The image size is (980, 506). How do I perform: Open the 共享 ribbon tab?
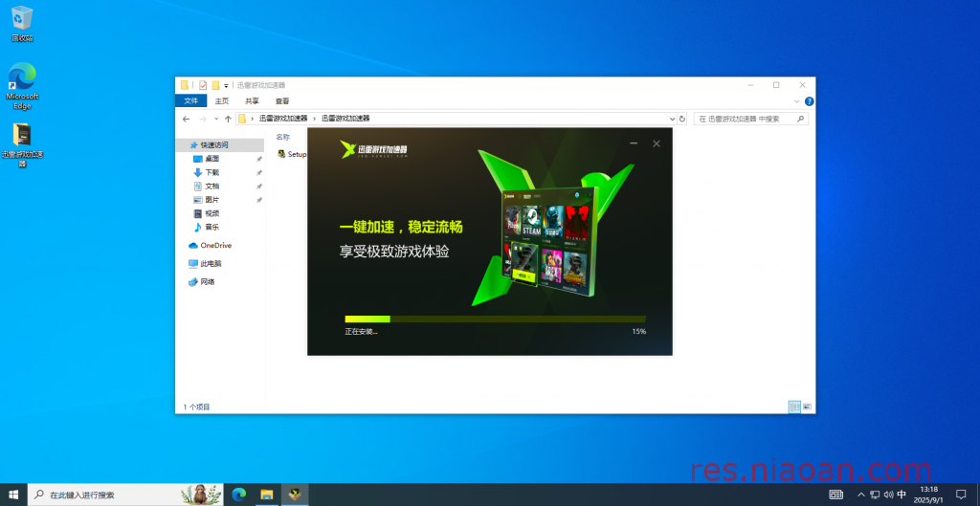point(252,101)
